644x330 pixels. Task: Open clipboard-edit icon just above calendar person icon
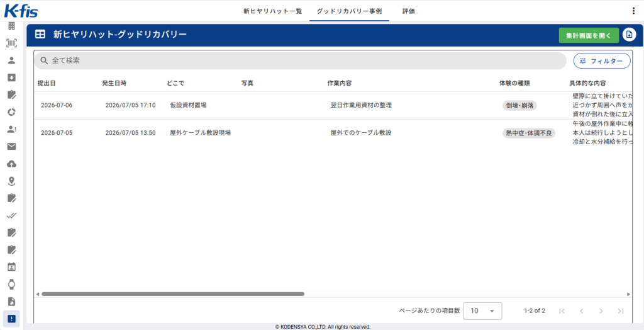click(11, 249)
